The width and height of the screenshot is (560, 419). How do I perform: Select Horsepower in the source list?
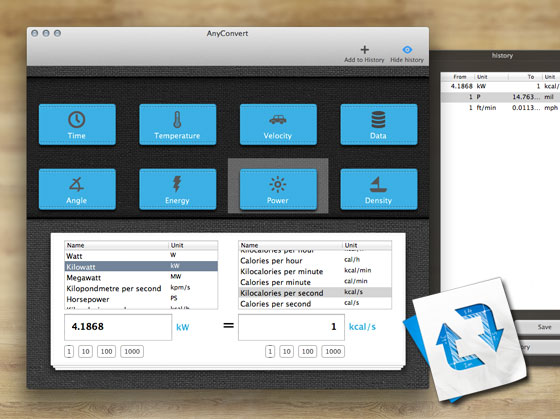pos(141,299)
